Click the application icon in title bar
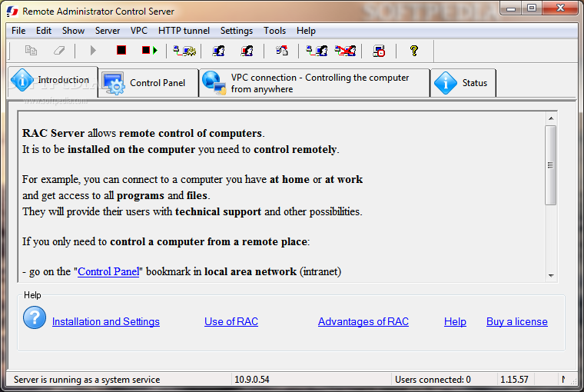Screen dimensions: 584x392 (12, 12)
